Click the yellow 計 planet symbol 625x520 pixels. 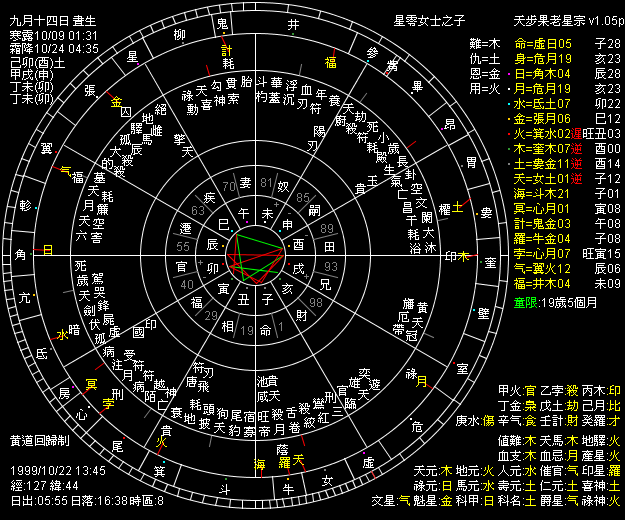tap(226, 47)
